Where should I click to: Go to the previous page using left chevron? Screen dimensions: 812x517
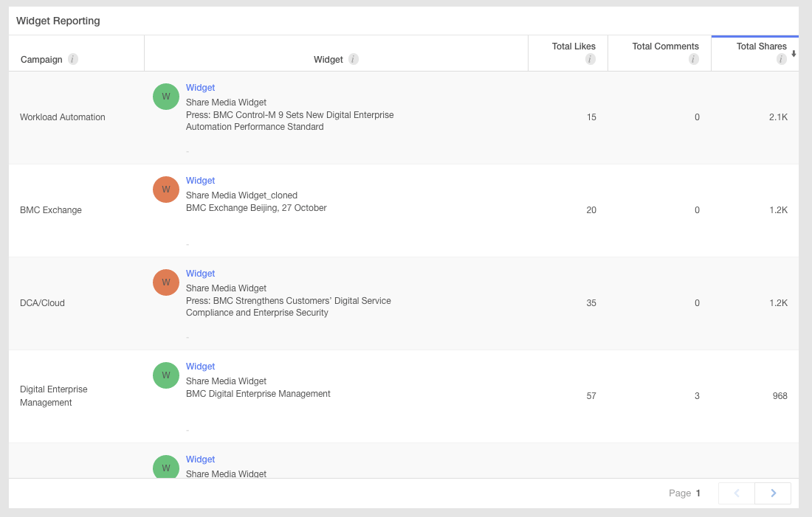737,493
